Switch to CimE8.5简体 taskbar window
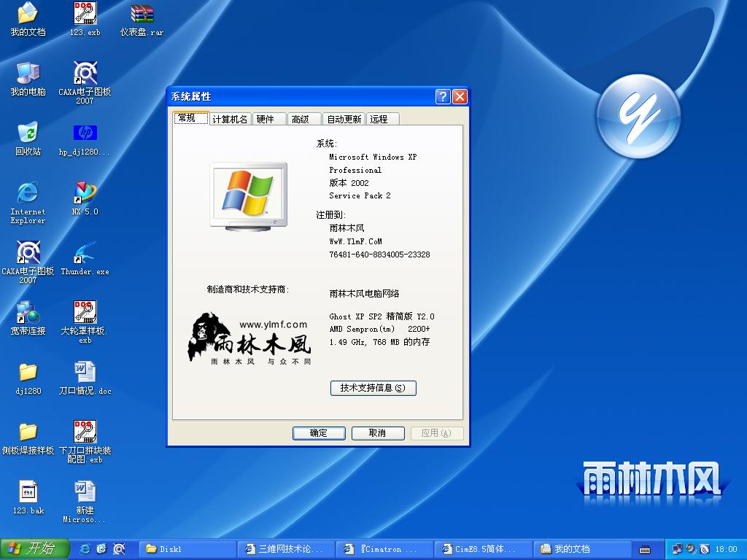 (x=484, y=549)
